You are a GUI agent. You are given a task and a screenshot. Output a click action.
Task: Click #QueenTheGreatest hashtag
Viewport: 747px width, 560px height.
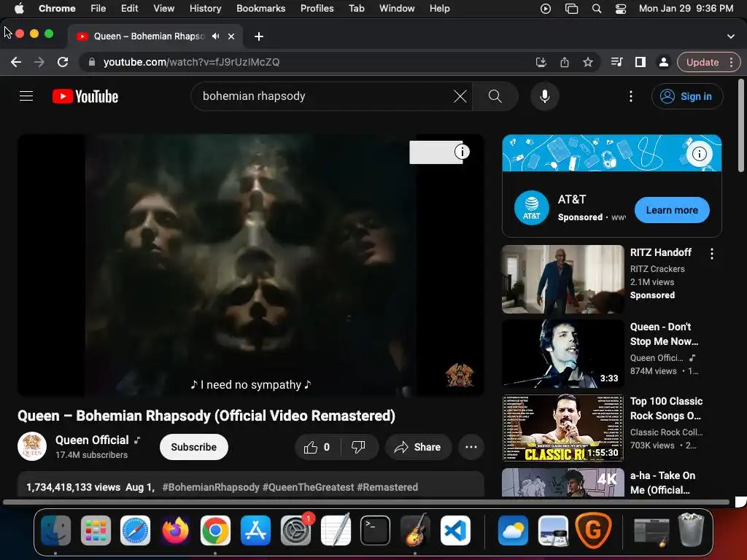click(308, 487)
